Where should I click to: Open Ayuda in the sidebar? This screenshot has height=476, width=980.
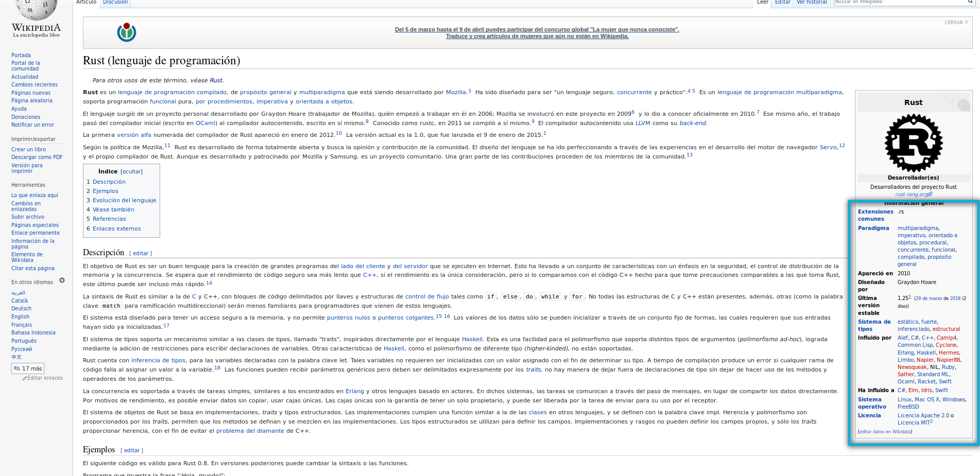point(19,109)
